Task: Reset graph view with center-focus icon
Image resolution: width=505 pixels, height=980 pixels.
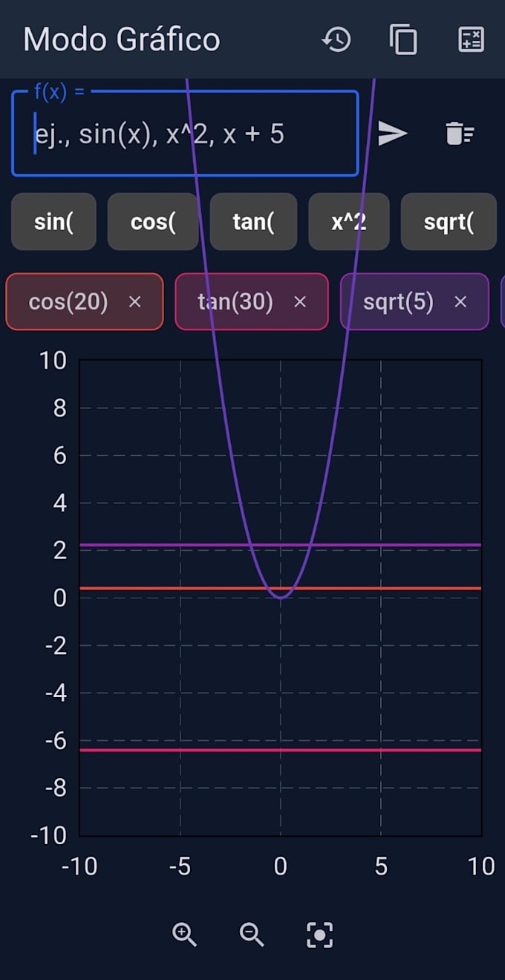Action: pos(319,935)
